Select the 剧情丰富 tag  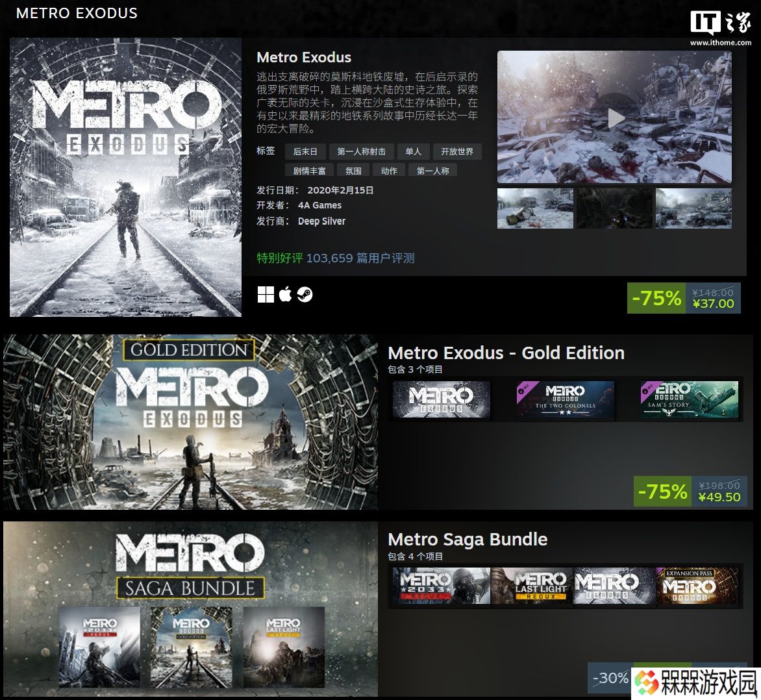(309, 171)
